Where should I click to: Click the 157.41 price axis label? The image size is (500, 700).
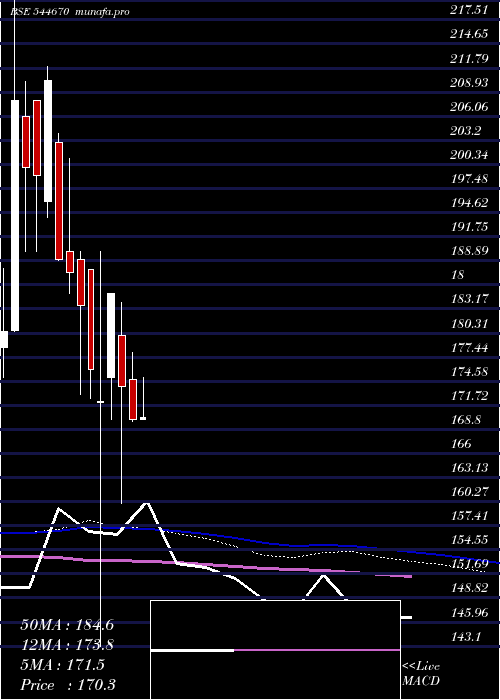pyautogui.click(x=469, y=516)
